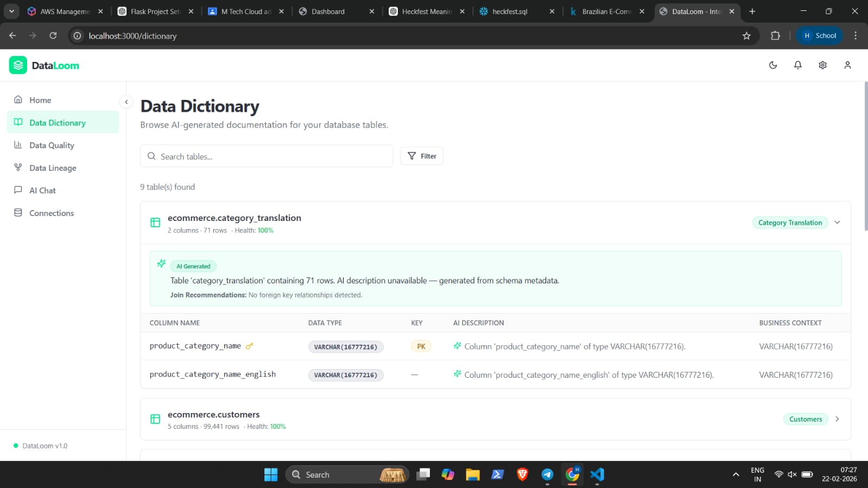Open the School profile button
The image size is (868, 488).
[819, 36]
